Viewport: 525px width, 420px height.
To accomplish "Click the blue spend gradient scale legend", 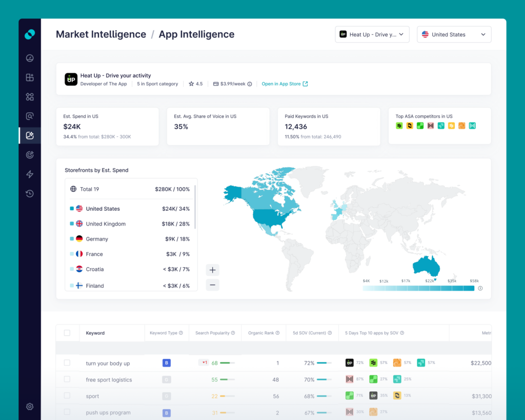I will click(418, 288).
